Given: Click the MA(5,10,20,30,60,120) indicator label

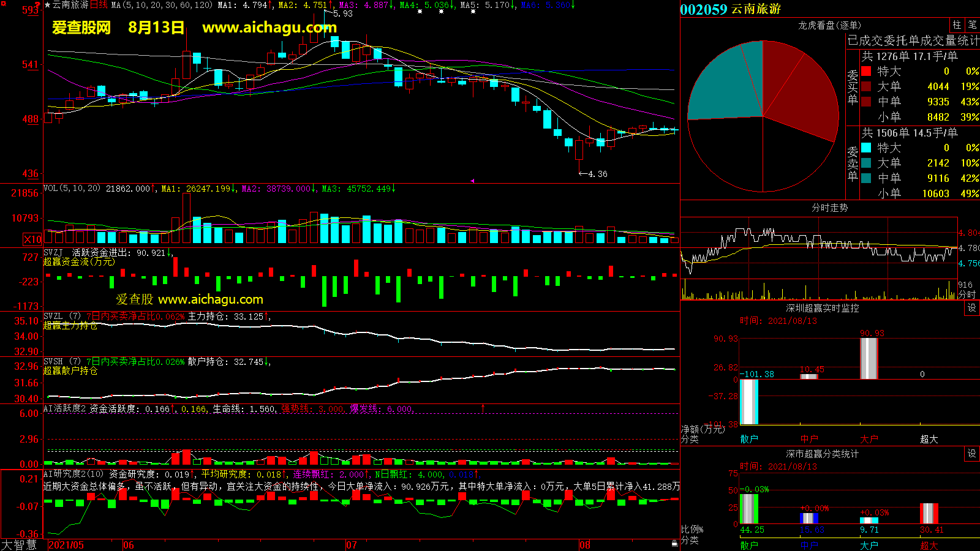Looking at the screenshot, I should click(162, 5).
